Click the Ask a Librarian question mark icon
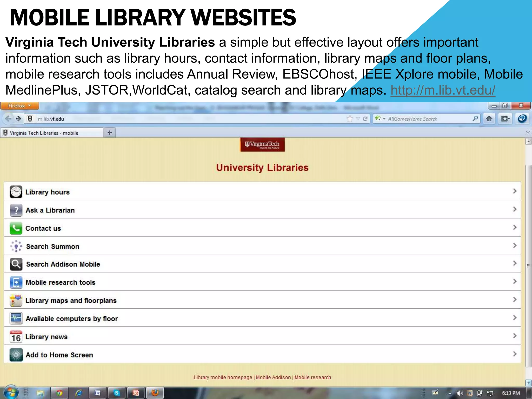This screenshot has width=532, height=399. [16, 210]
